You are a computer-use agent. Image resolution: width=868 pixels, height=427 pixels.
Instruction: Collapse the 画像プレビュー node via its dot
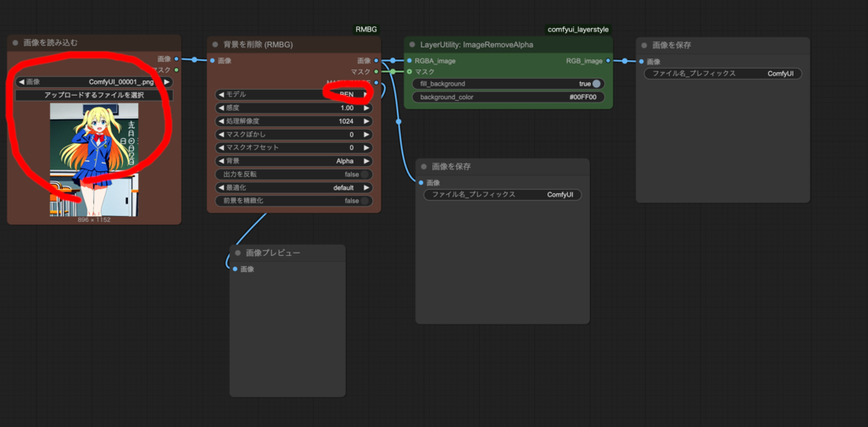click(238, 252)
